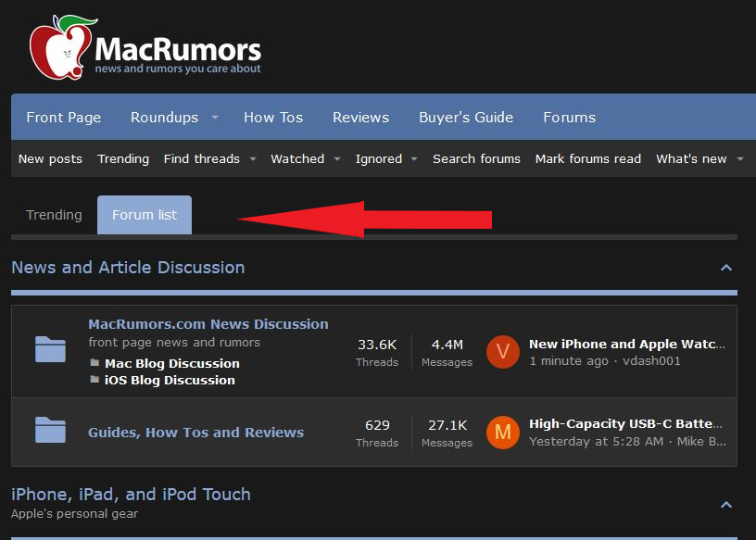Click username vdash001
This screenshot has width=756, height=540.
point(651,360)
